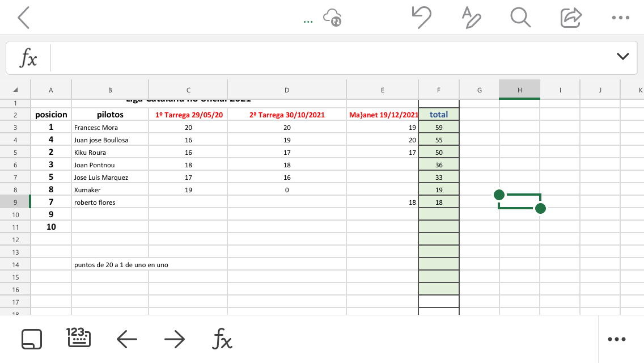Open bottom-right more options ellipsis

click(x=616, y=339)
